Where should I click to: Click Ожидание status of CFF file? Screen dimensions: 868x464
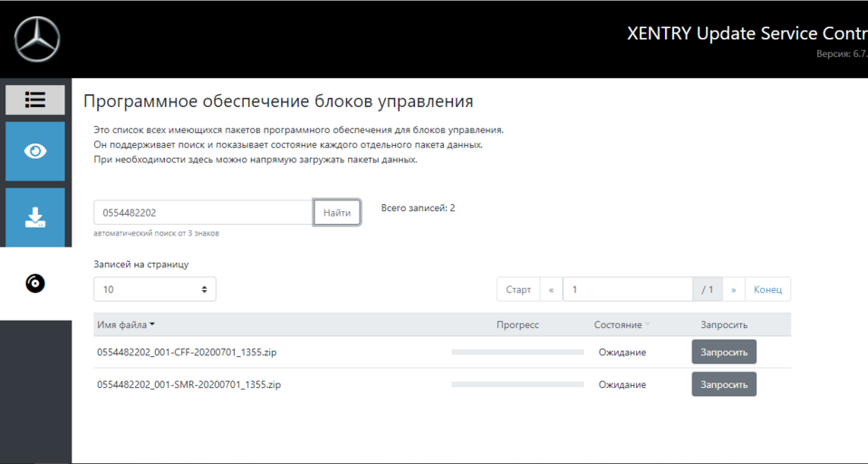click(x=622, y=353)
